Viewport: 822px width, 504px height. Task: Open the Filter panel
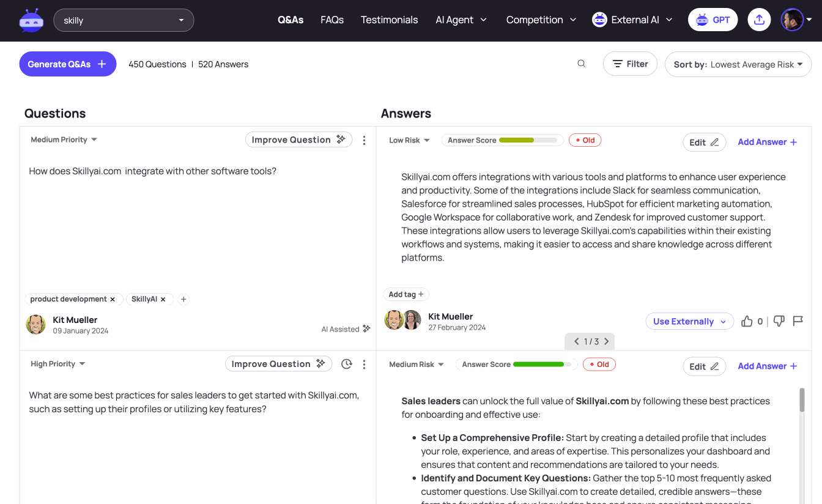pyautogui.click(x=630, y=64)
